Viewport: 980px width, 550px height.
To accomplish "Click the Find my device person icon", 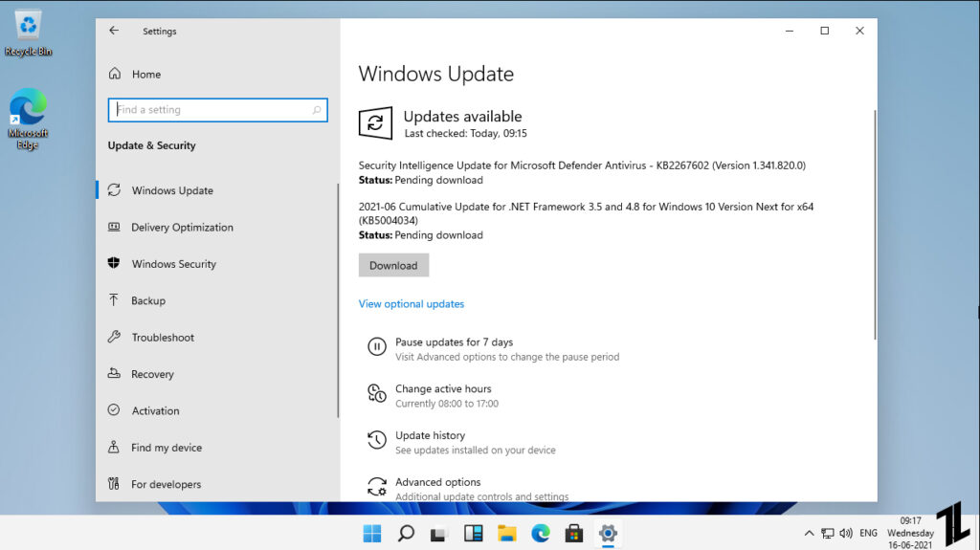I will tap(114, 447).
